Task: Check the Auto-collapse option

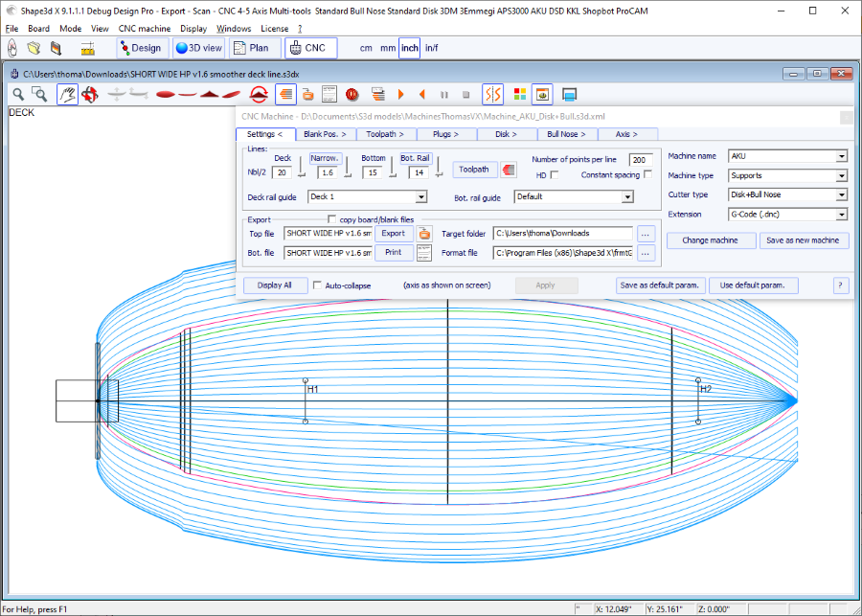Action: (318, 285)
